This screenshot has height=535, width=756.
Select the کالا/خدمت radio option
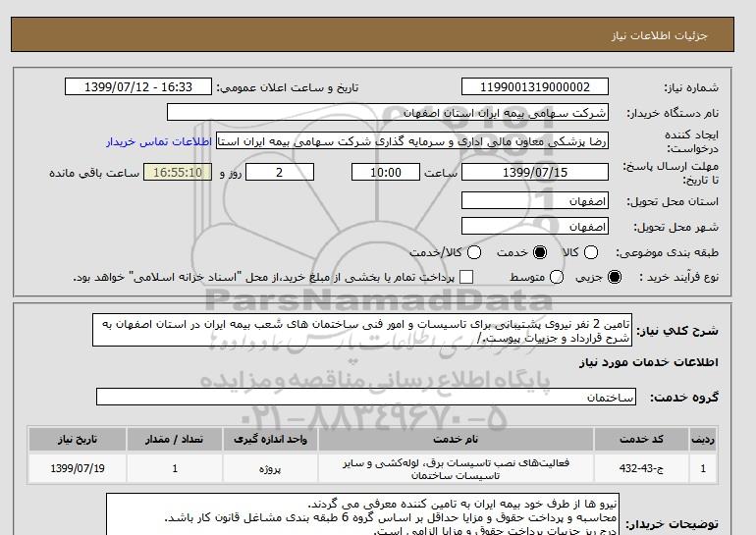click(474, 252)
